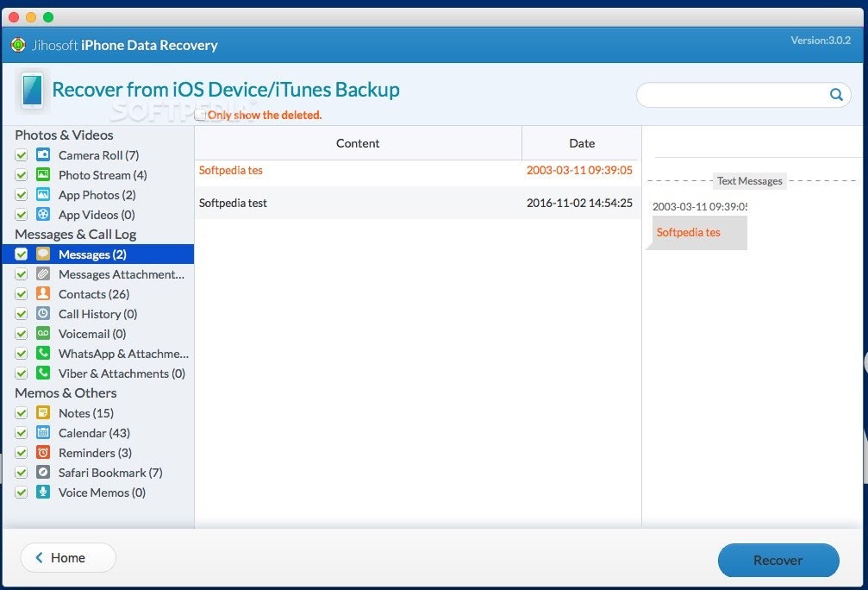Select 'Softpedia test' message row
Image resolution: width=868 pixels, height=590 pixels.
[x=418, y=203]
